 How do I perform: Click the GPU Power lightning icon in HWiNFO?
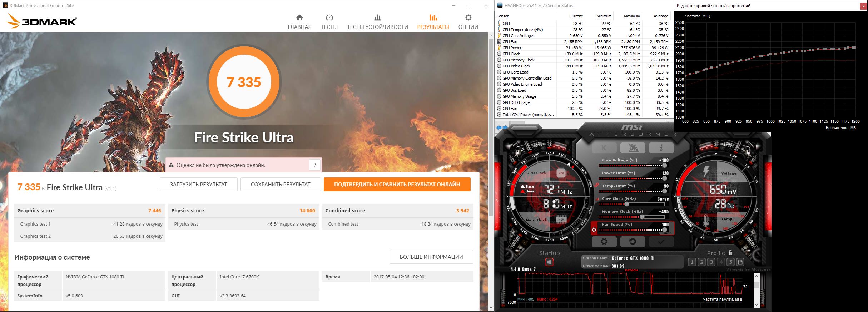pos(499,48)
